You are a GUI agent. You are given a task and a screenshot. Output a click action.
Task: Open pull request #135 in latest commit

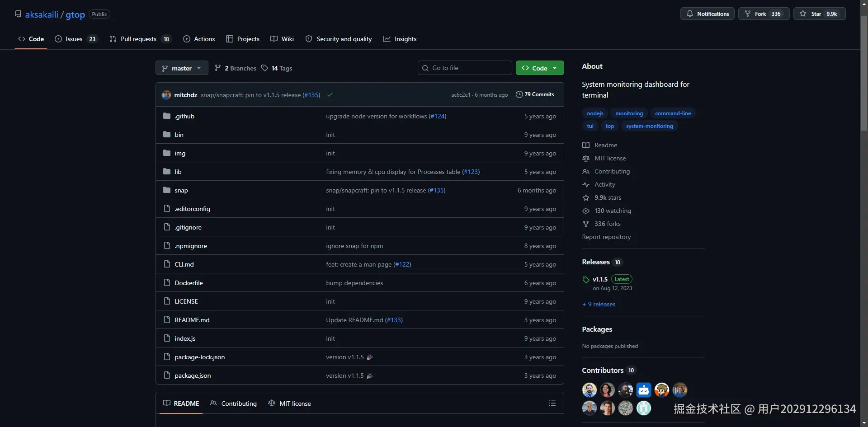click(311, 95)
